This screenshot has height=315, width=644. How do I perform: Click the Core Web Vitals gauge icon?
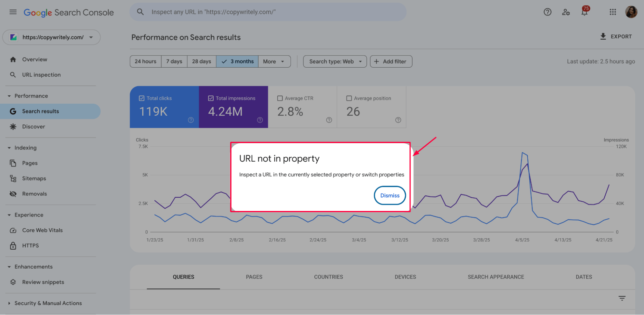(13, 230)
